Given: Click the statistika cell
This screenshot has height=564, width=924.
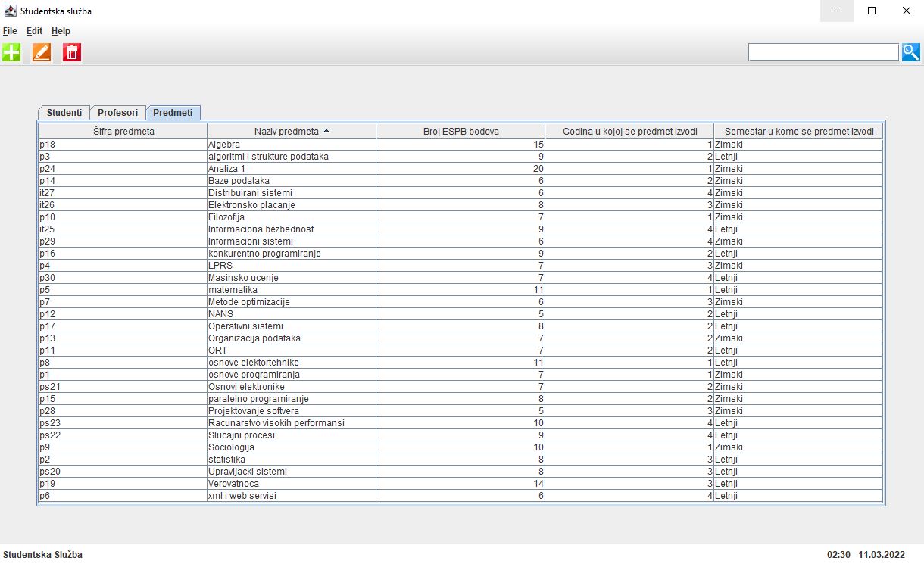Looking at the screenshot, I should click(292, 460).
